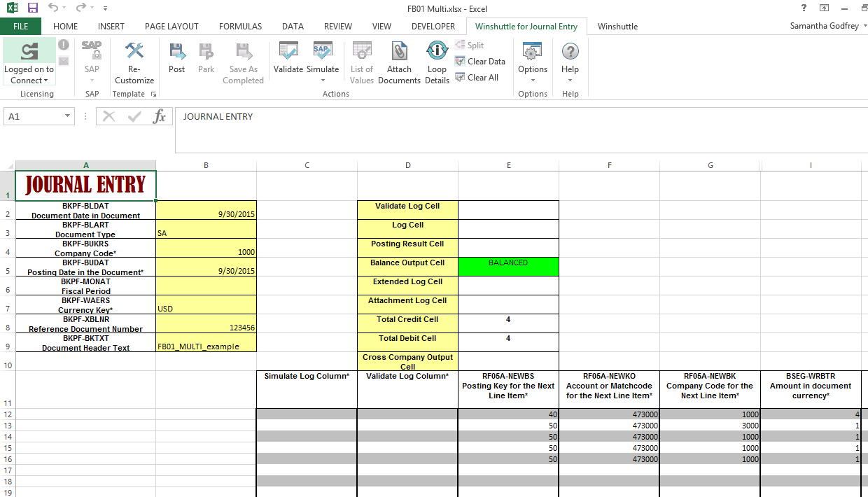Viewport: 868px width, 497px height.
Task: Select the BSEG-WRBTR Amount column header
Action: pyautogui.click(x=811, y=389)
